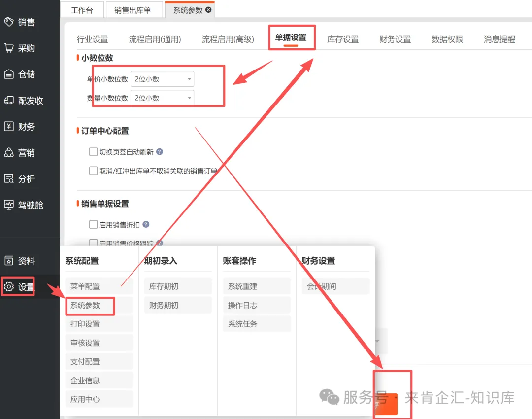532x419 pixels.
Task: Open the 驾驶舱 dashboard monitor icon
Action: 9,205
